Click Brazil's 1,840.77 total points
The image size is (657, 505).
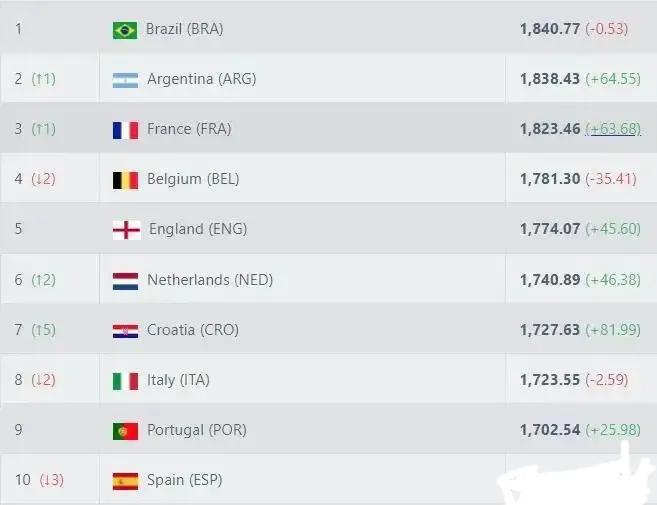click(550, 29)
